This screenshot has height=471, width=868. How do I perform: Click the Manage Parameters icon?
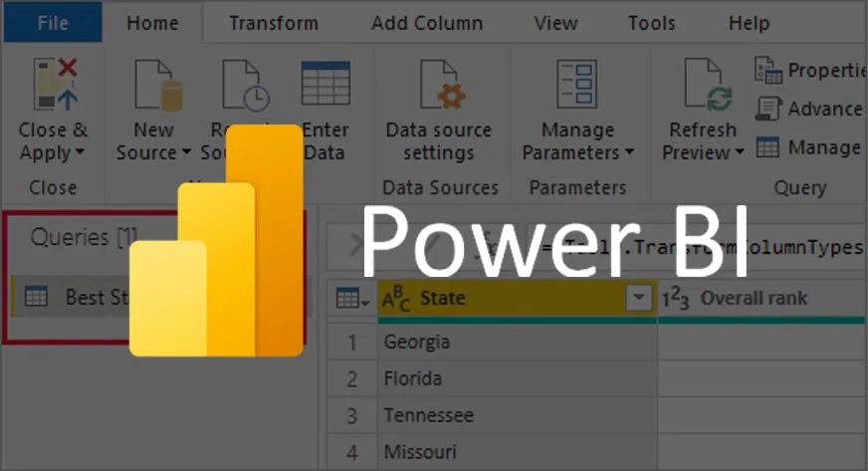point(576,84)
